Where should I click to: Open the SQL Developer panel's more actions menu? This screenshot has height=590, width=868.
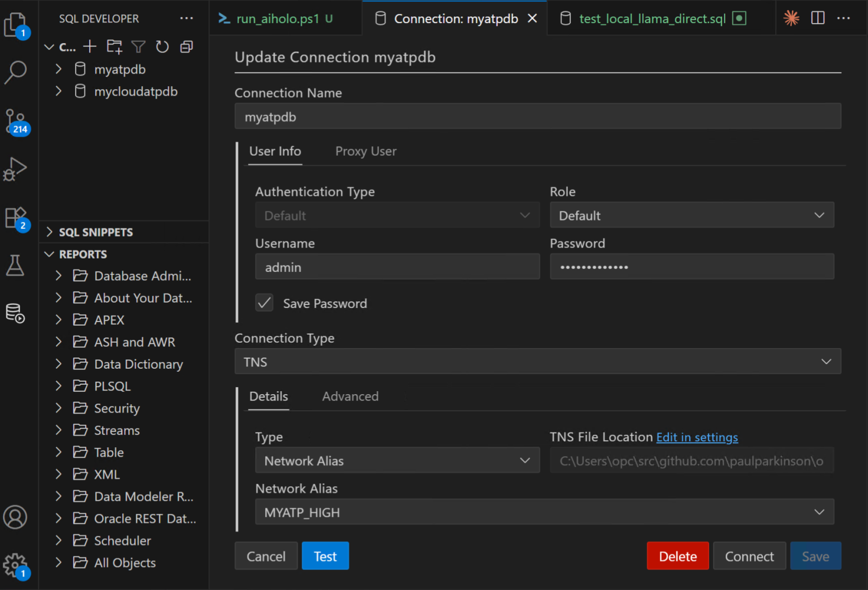click(x=187, y=18)
